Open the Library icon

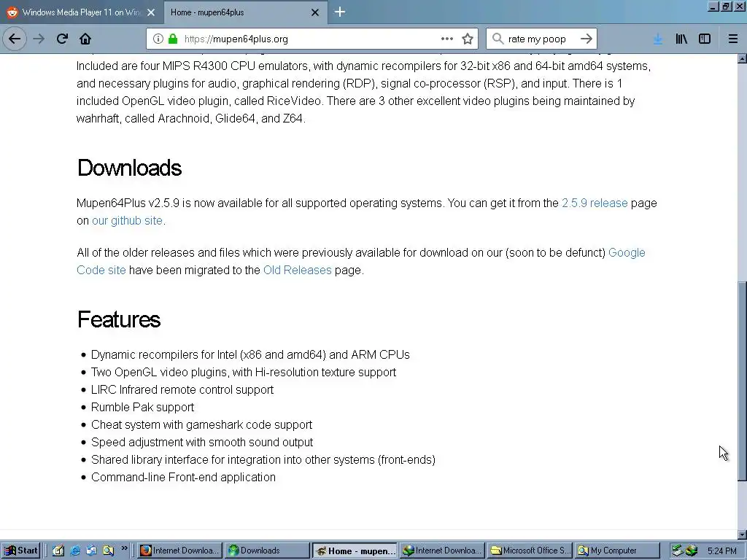(681, 39)
